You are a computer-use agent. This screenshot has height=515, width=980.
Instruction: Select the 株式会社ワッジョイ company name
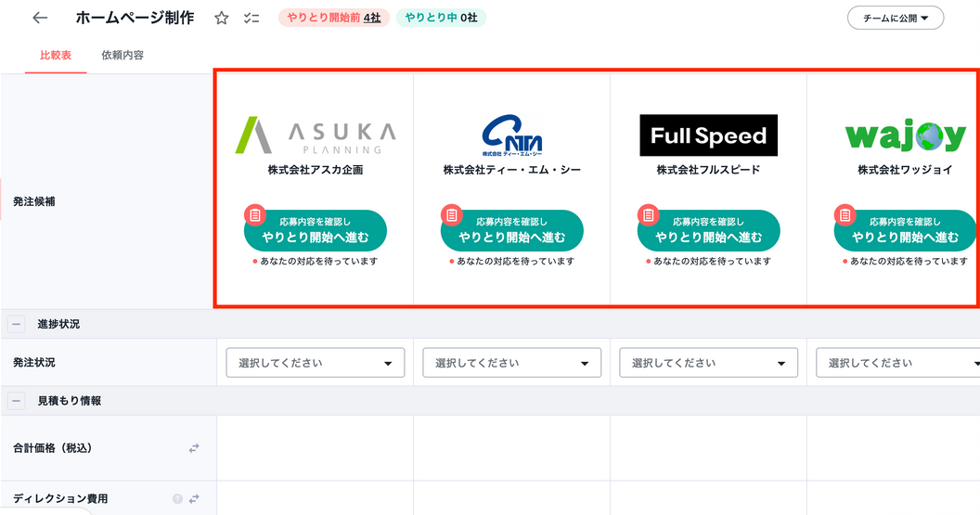(905, 170)
